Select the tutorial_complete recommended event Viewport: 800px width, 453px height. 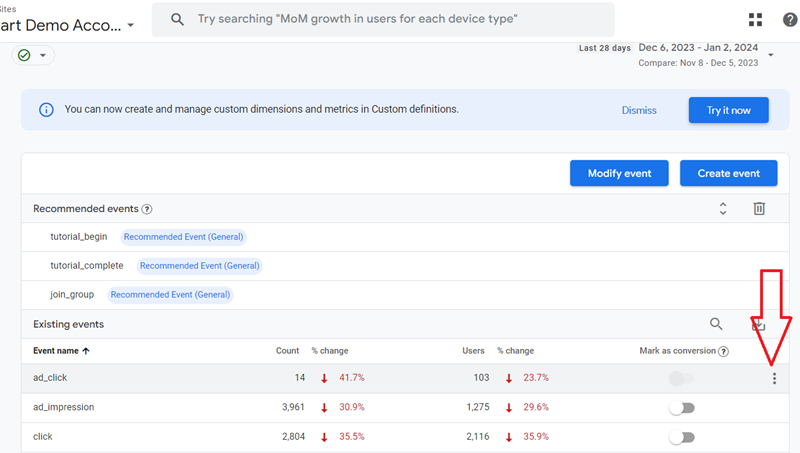[87, 266]
